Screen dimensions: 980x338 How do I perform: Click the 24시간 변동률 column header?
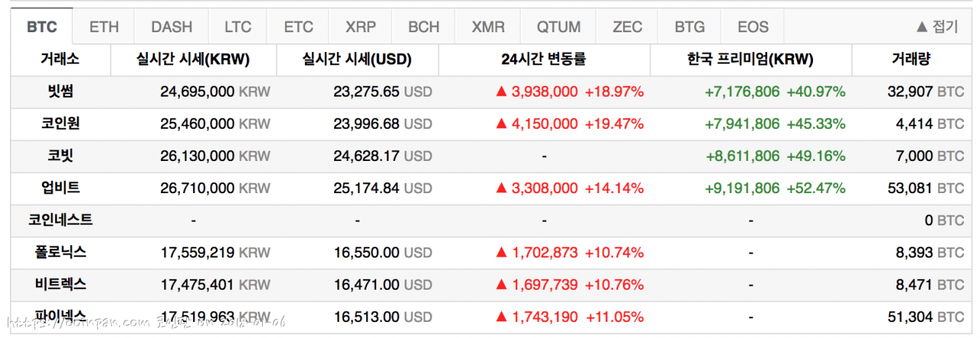pos(543,59)
